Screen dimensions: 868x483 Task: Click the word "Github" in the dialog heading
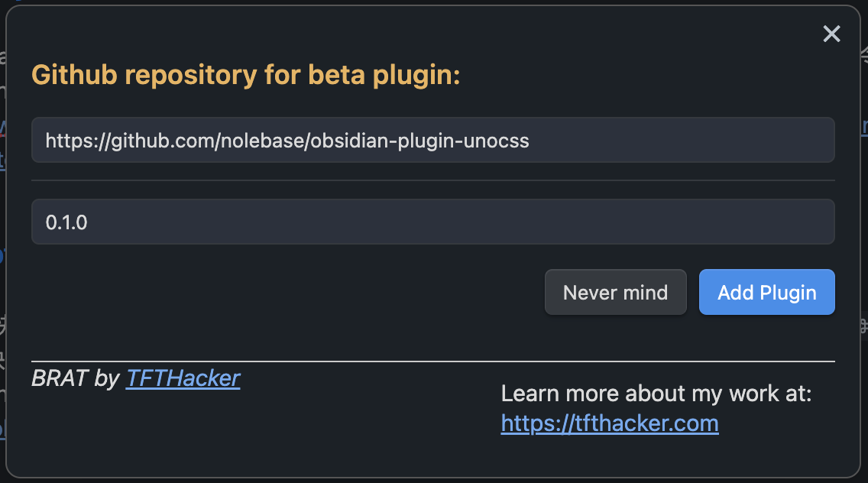point(74,76)
